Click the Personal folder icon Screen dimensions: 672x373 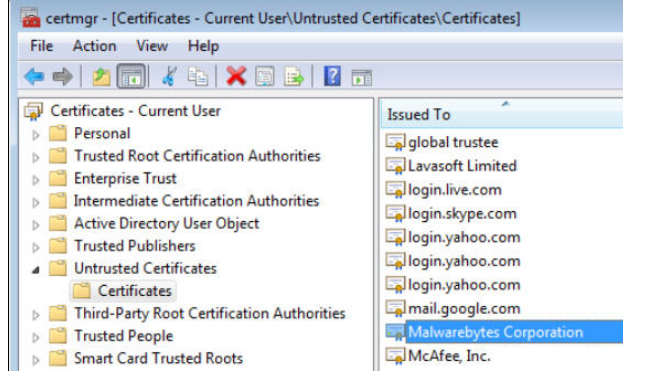tap(58, 133)
